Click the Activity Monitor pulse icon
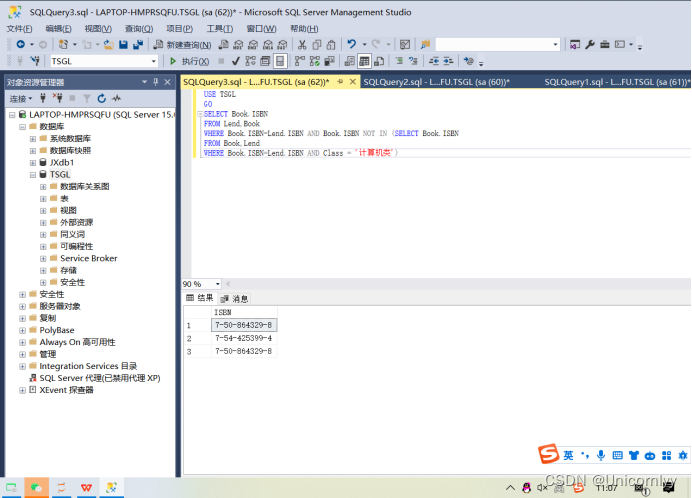The image size is (692, 498). [117, 98]
